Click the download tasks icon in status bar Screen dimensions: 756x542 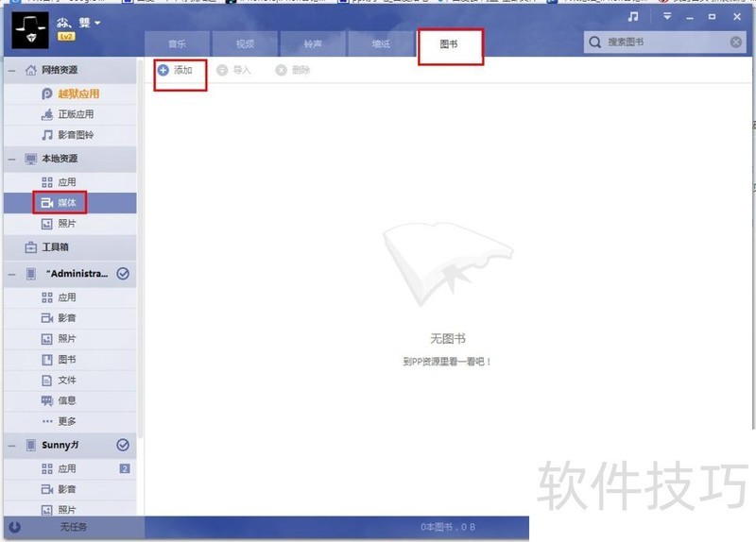tap(14, 527)
